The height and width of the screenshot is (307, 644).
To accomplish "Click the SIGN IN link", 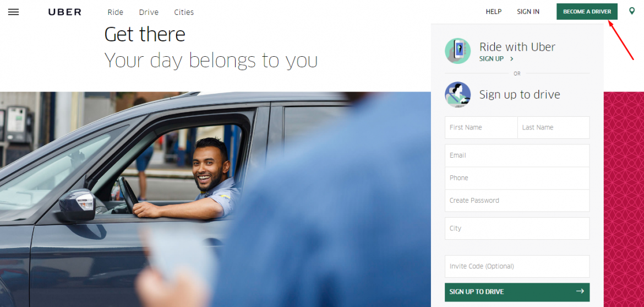I will 528,12.
